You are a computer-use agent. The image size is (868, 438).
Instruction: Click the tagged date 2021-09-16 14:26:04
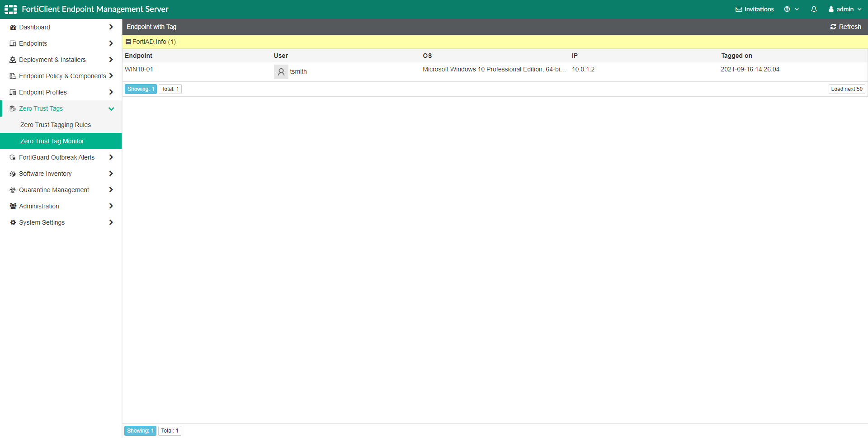[750, 69]
